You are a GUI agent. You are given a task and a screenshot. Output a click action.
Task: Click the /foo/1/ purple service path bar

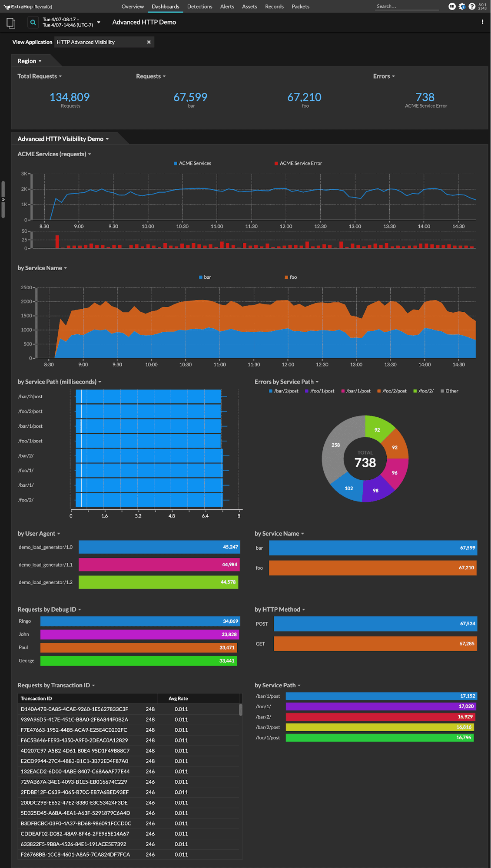tap(381, 706)
